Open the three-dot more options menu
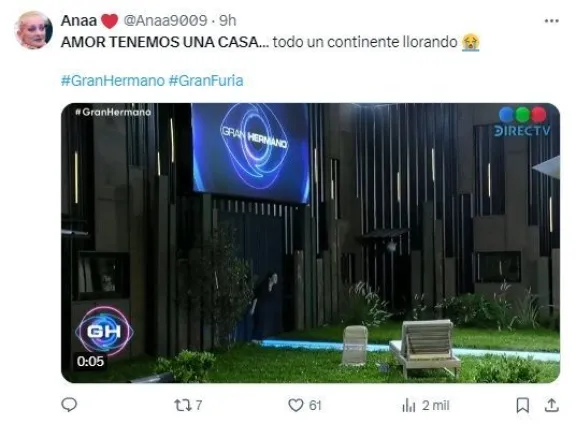Viewport: 576px width, 424px height. 551,21
